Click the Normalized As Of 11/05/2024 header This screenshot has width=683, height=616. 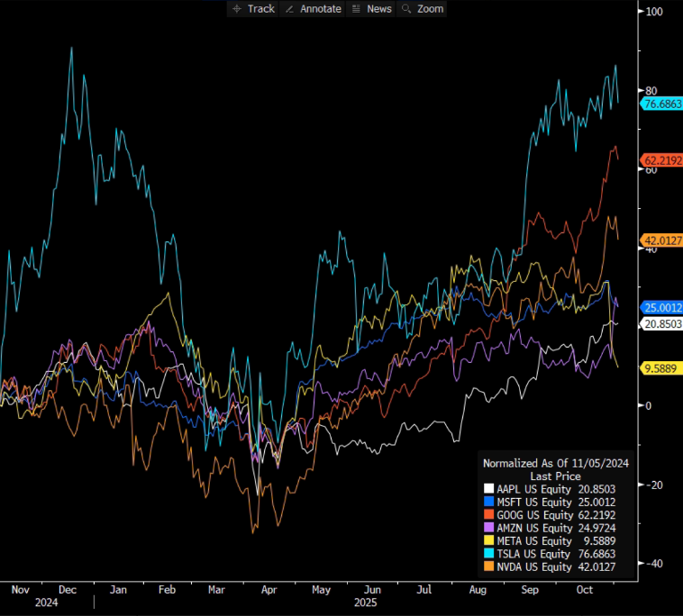click(x=555, y=463)
